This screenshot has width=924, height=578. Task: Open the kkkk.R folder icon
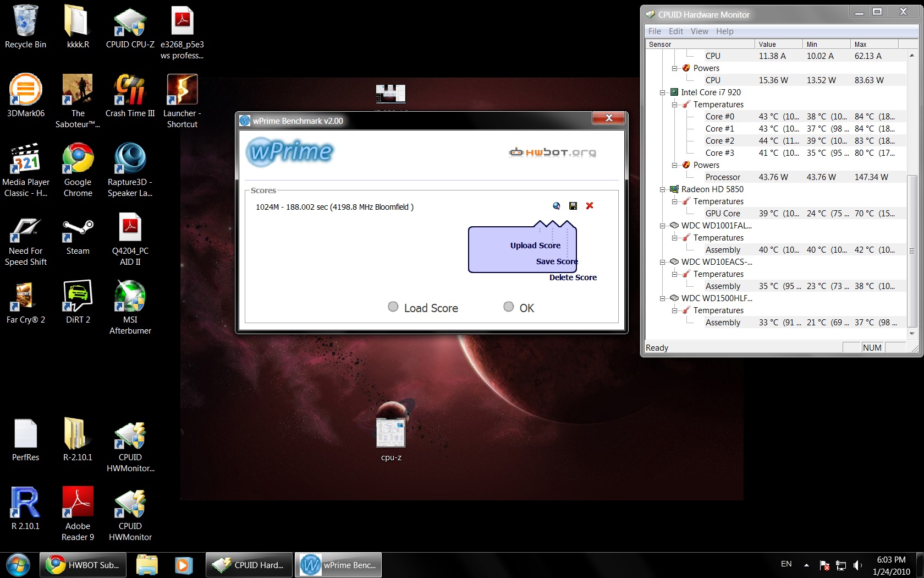tap(78, 26)
